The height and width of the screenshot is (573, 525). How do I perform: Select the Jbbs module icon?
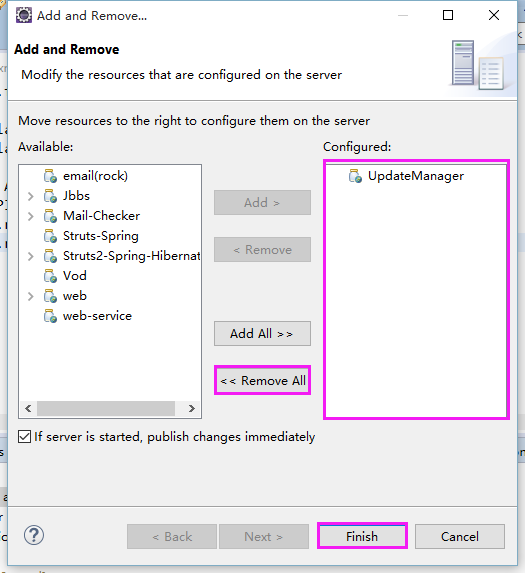pos(50,196)
